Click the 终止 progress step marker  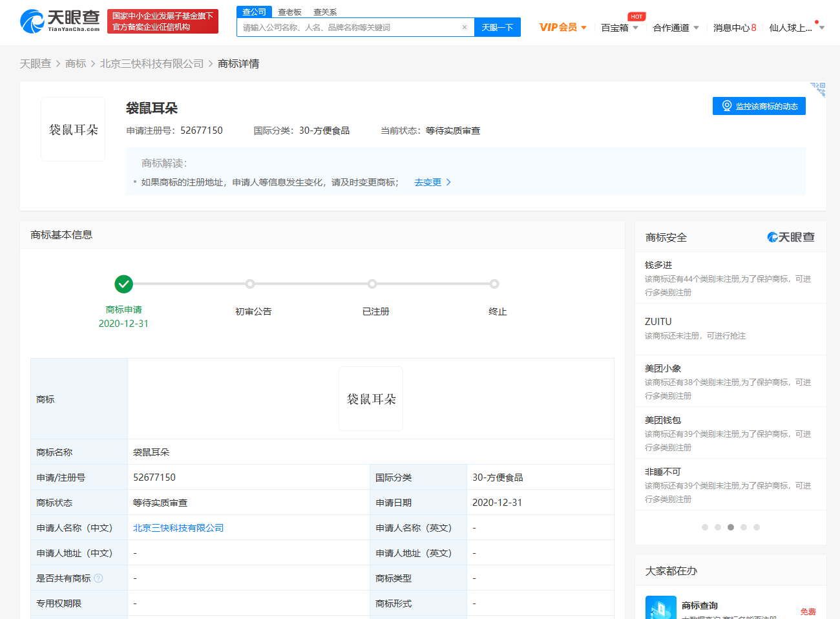pos(494,284)
